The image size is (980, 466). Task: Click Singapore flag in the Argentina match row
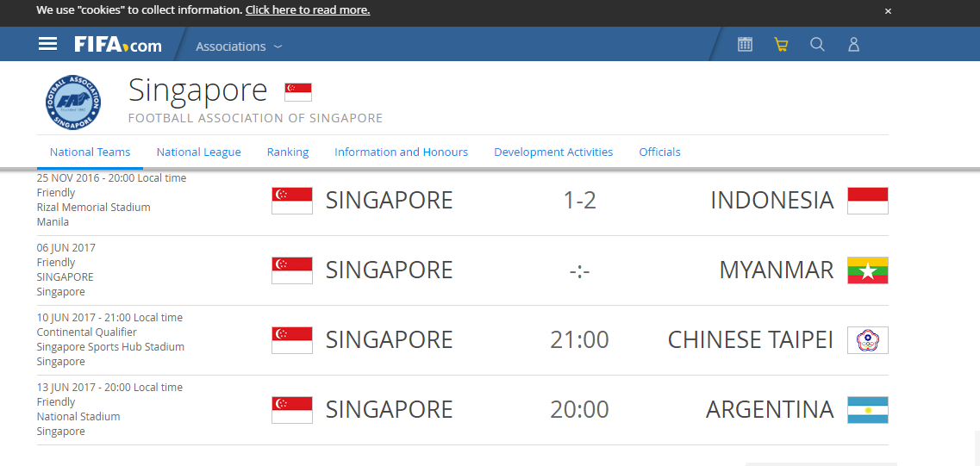click(292, 410)
